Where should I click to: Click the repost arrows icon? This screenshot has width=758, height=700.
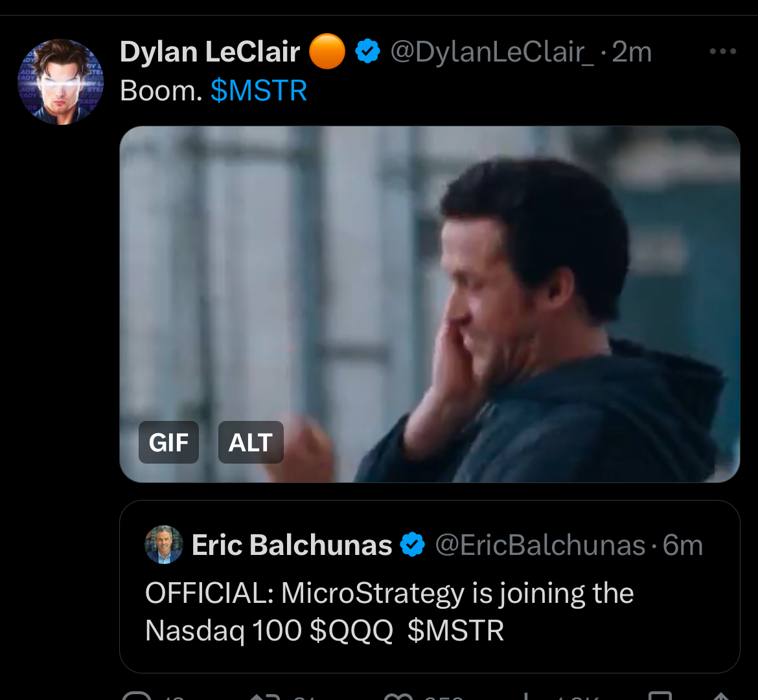point(264,695)
